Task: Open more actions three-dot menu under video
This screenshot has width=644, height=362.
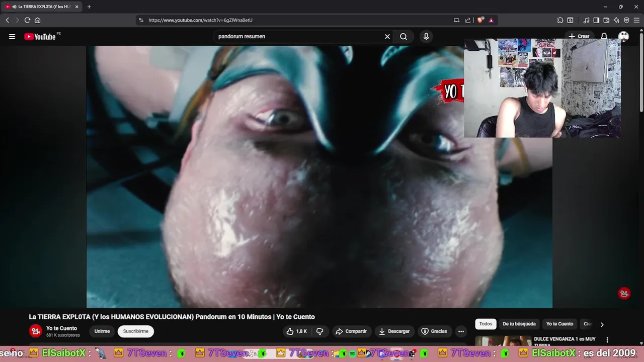Action: point(461,331)
